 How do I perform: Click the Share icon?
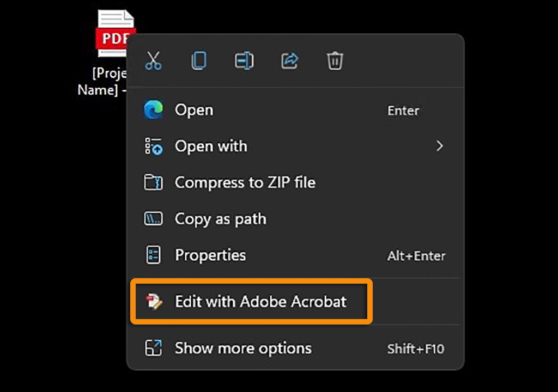289,60
